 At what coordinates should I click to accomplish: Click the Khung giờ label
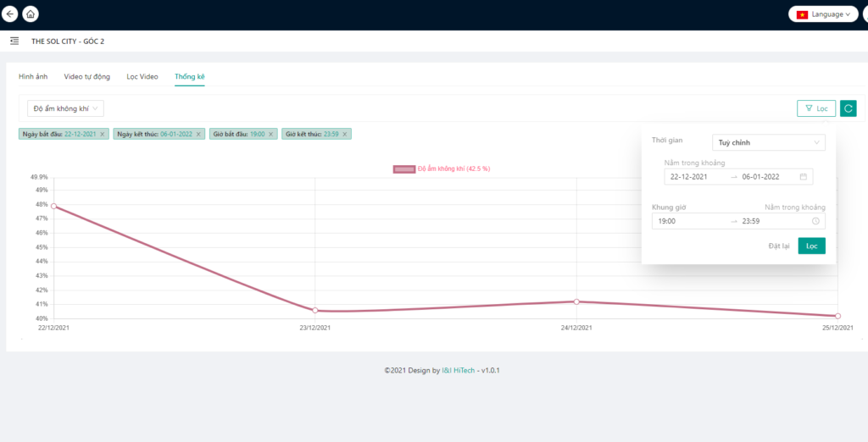pos(669,207)
